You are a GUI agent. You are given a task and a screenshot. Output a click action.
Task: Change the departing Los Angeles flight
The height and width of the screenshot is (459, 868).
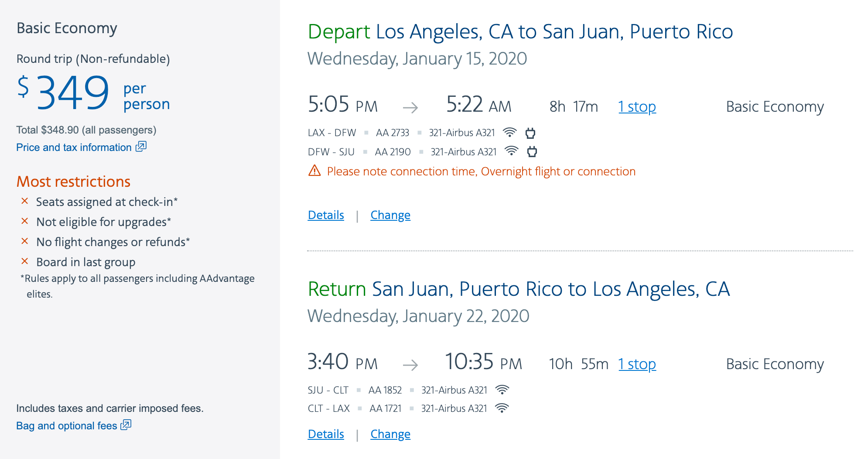[390, 215]
